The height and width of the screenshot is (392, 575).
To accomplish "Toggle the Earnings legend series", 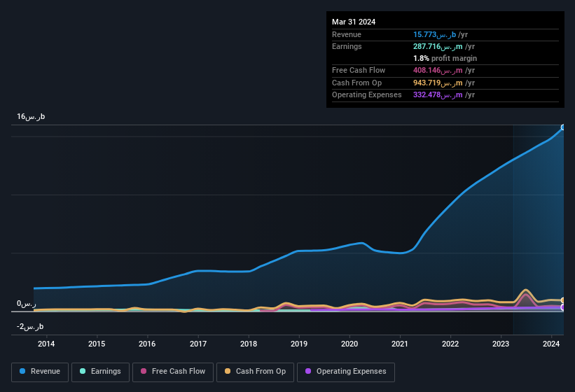I will (x=101, y=372).
